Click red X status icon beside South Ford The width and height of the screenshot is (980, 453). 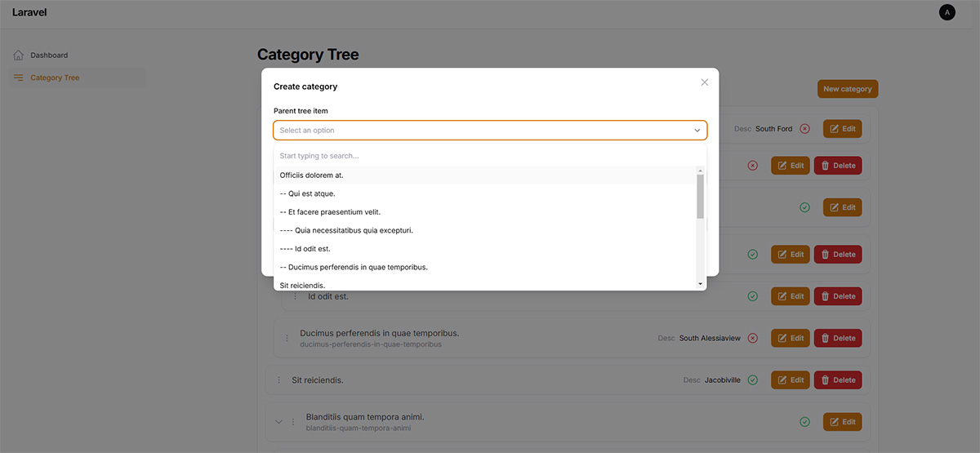pos(804,129)
